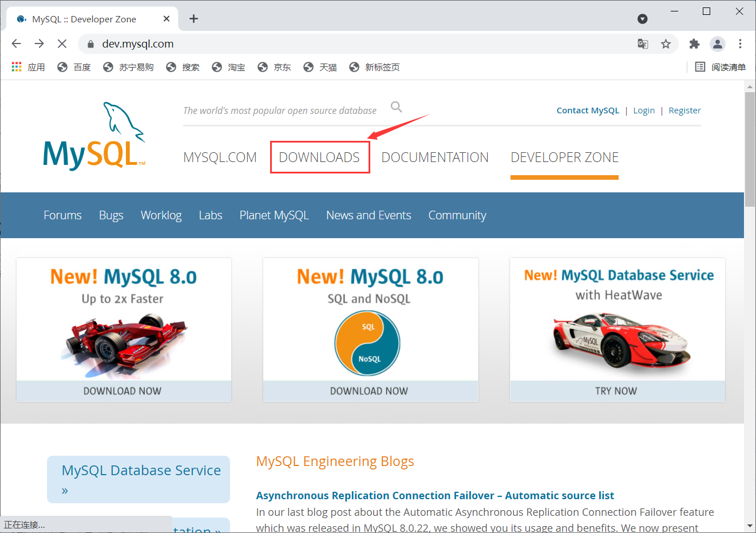Click the SQL NoSQL yin-yang graphic
Viewport: 756px width, 533px height.
[367, 343]
